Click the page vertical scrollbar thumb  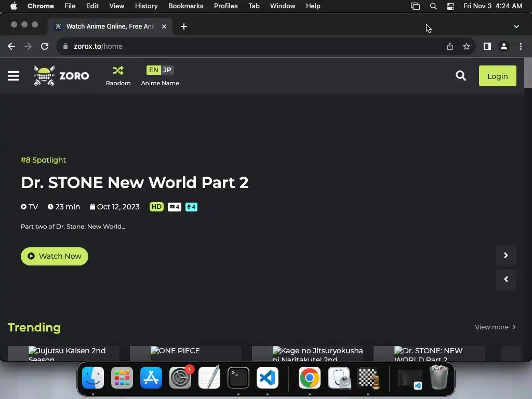coord(528,73)
